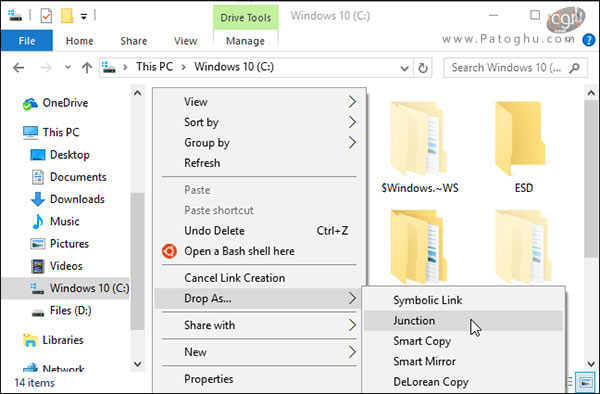Expand the address bar history dropdown
This screenshot has height=394, width=600.
404,68
